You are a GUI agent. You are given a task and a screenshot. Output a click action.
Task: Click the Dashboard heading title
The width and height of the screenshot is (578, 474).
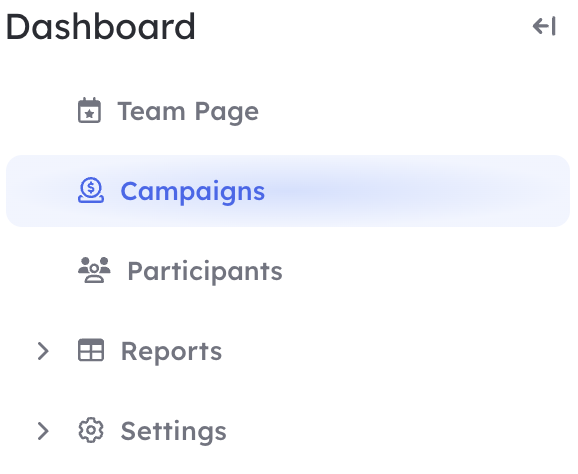pyautogui.click(x=101, y=27)
